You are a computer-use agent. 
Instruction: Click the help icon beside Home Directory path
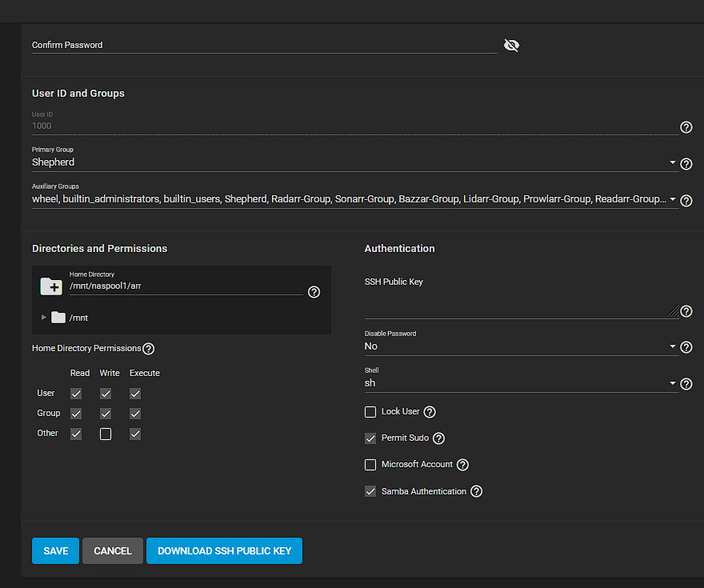pos(314,292)
